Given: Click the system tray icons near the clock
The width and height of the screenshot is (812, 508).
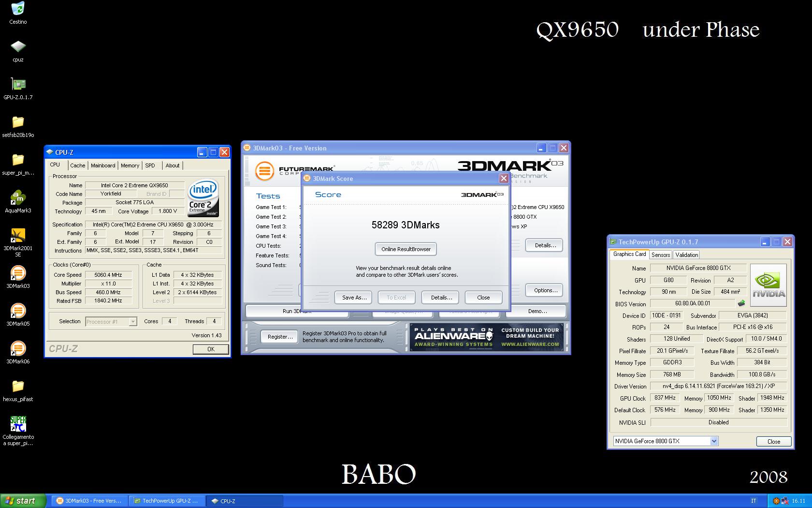Looking at the screenshot, I should tap(780, 501).
